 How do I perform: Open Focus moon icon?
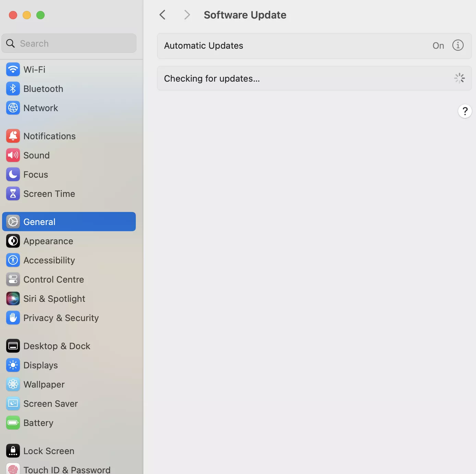[x=13, y=175]
